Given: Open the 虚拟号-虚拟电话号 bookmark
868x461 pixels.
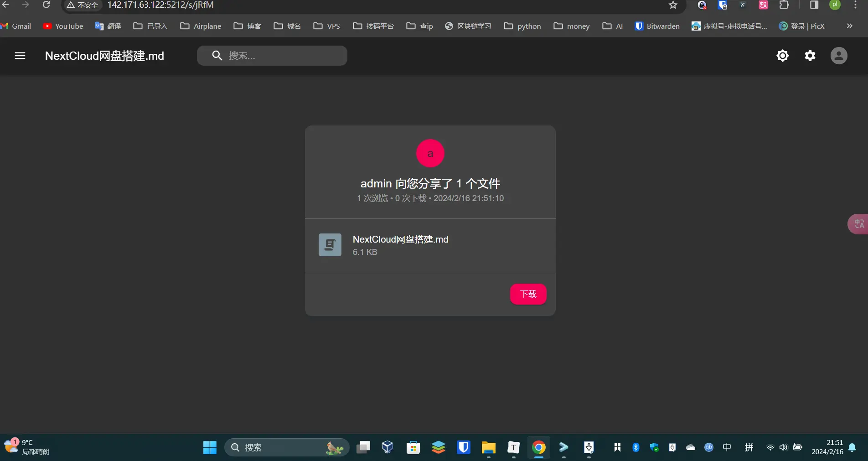Looking at the screenshot, I should tap(729, 26).
